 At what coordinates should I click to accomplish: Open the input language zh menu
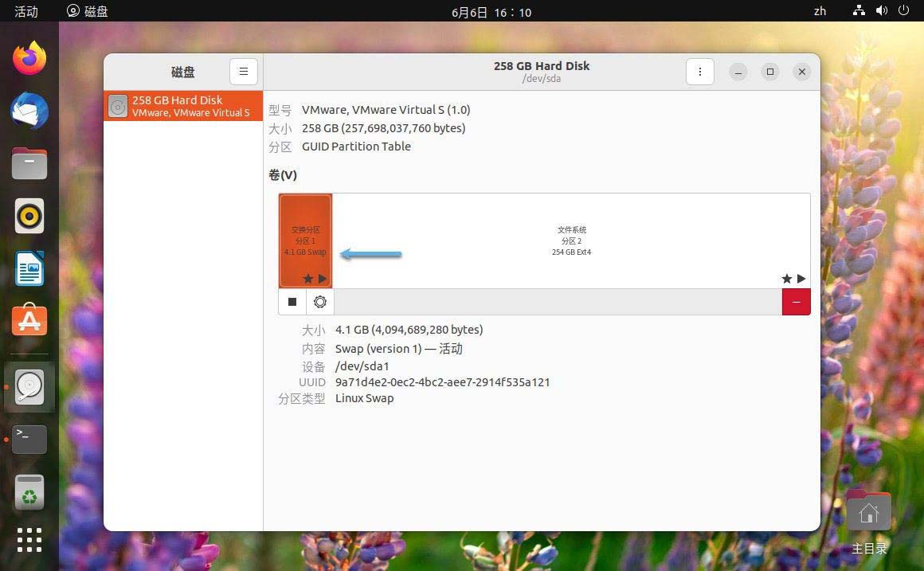820,12
